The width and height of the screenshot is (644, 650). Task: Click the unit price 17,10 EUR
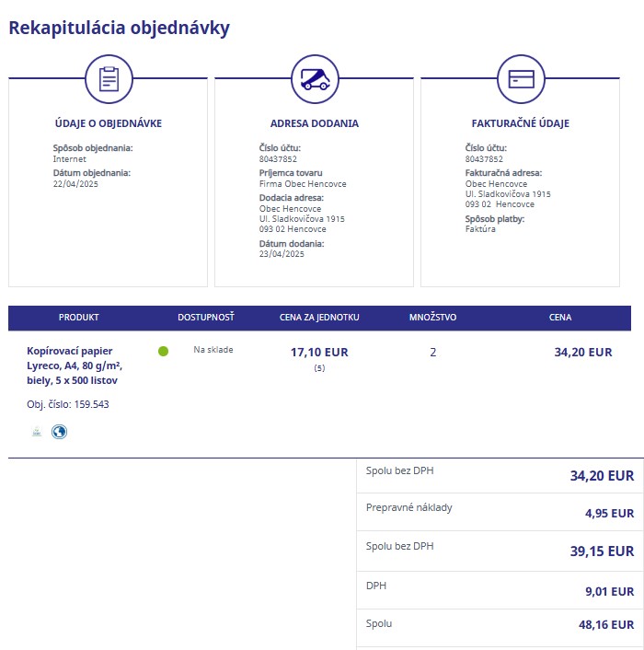pyautogui.click(x=319, y=352)
